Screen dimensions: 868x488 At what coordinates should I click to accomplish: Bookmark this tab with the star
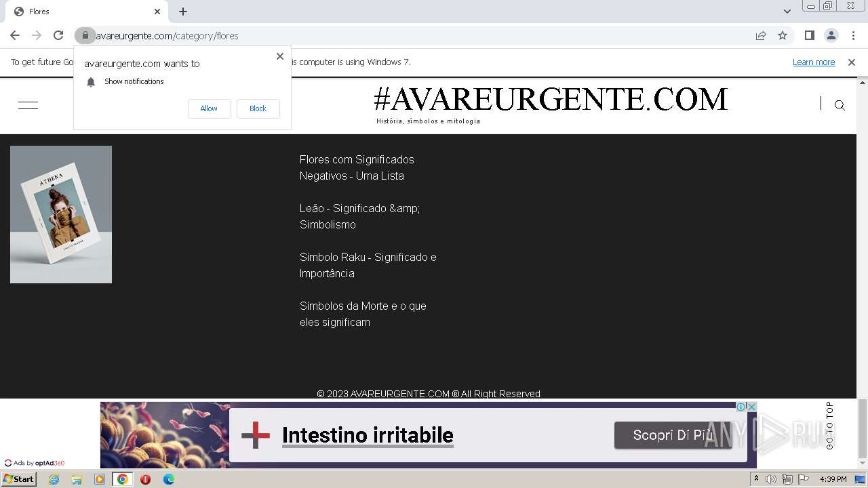[783, 35]
